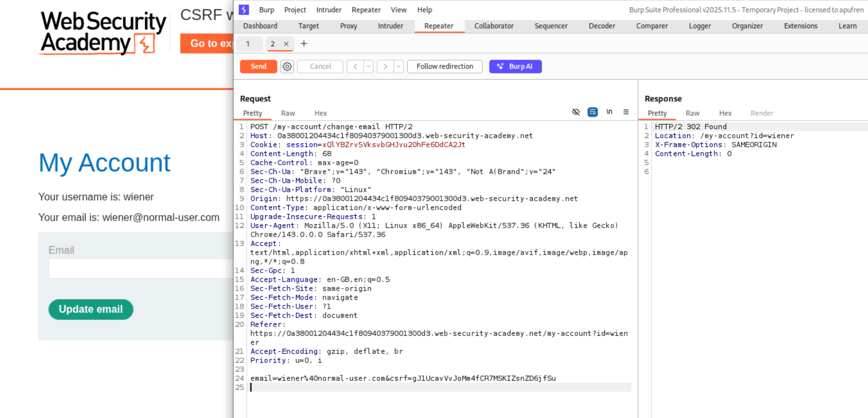Click the Burp AI sparkle button

(x=515, y=66)
